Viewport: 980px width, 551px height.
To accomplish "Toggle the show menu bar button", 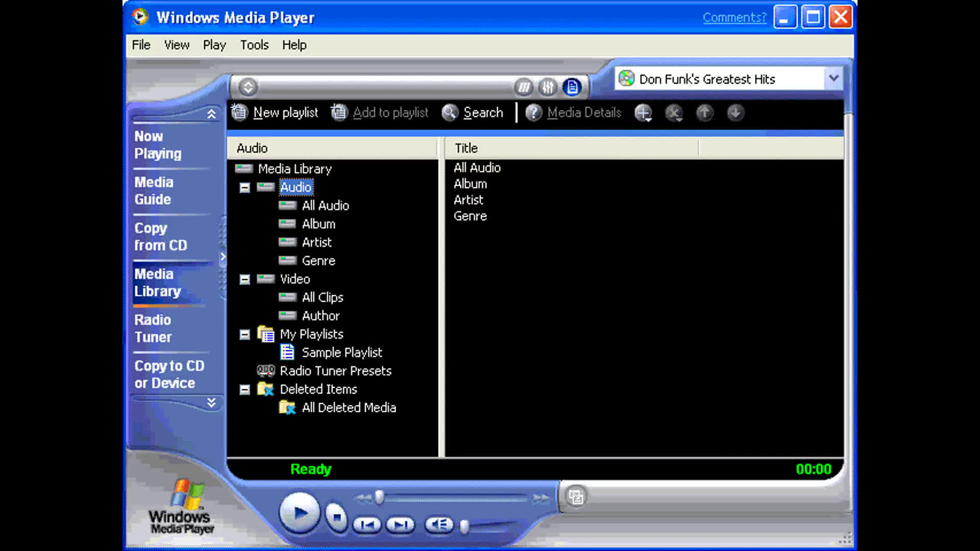I will 248,87.
